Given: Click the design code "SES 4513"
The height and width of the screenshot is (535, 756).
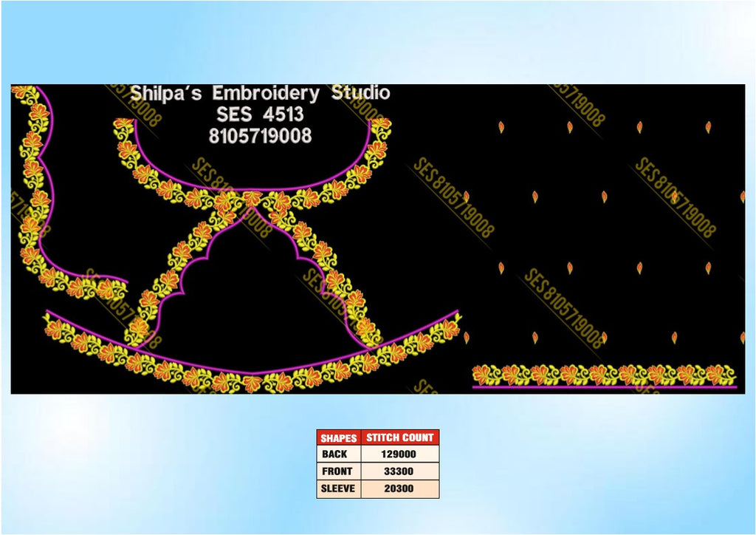Looking at the screenshot, I should (x=260, y=115).
